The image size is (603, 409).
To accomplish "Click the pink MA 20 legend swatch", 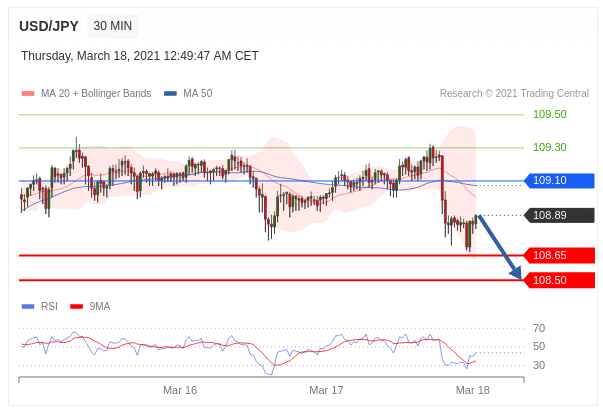I will click(x=28, y=93).
